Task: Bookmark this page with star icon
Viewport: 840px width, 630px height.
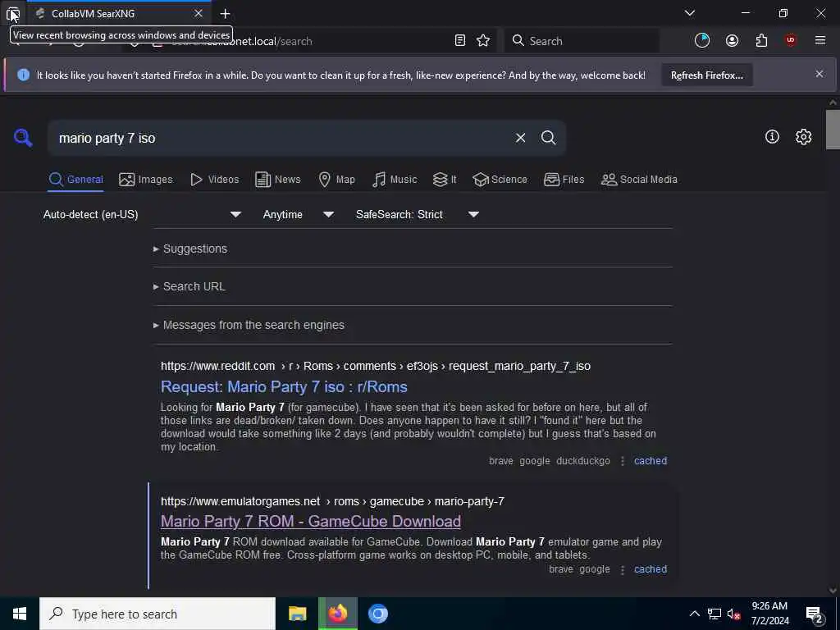Action: (483, 41)
